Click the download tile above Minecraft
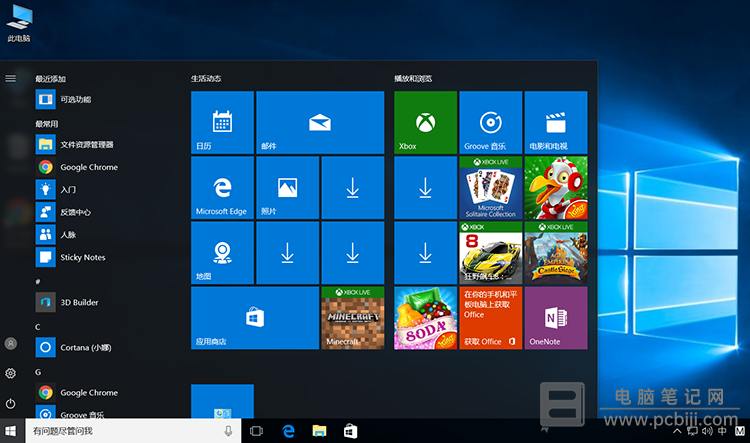This screenshot has width=750, height=443. click(x=353, y=253)
